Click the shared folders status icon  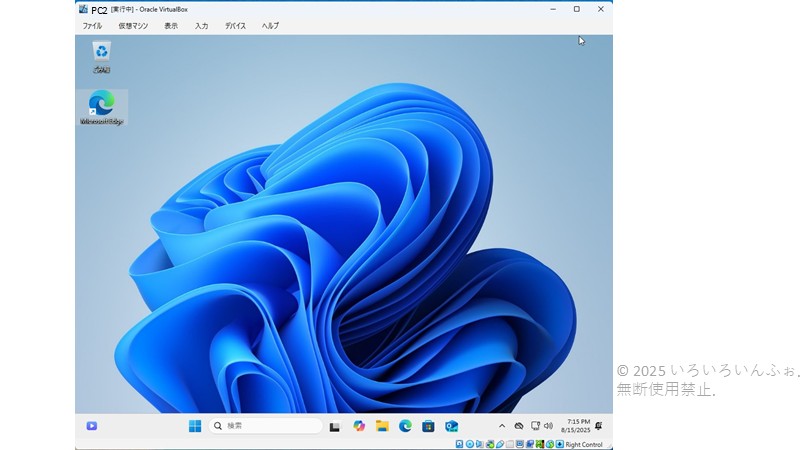coord(510,444)
